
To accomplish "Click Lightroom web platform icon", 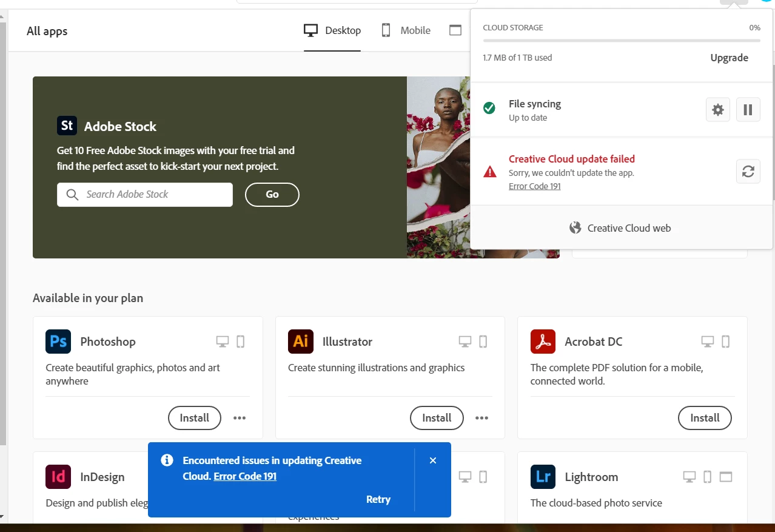I will pos(726,477).
